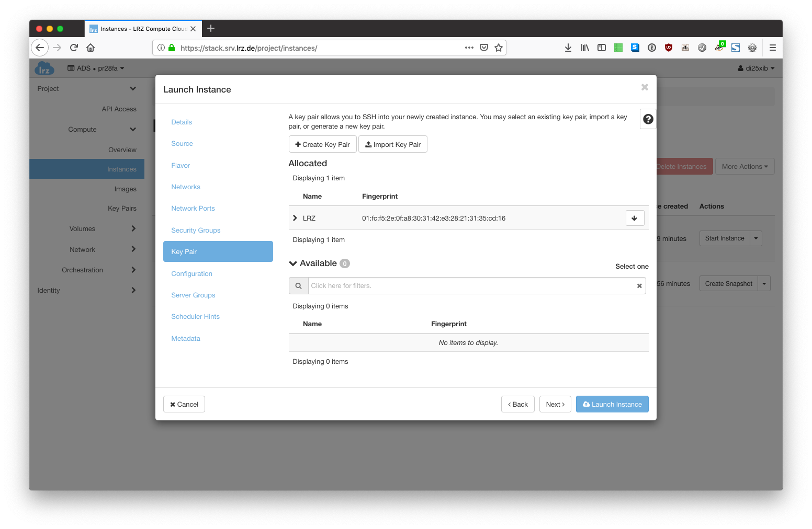
Task: Open the ADS pr28fa project dropdown
Action: [x=96, y=68]
